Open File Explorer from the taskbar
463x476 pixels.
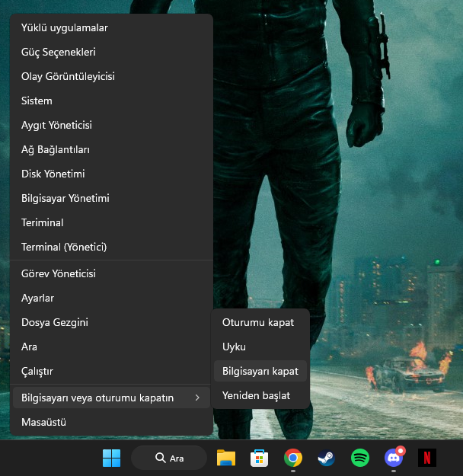click(226, 458)
